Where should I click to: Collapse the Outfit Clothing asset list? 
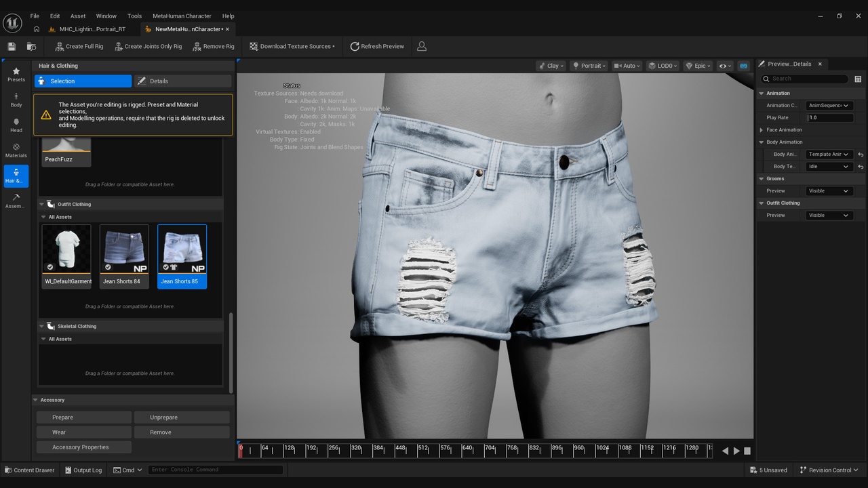coord(41,204)
